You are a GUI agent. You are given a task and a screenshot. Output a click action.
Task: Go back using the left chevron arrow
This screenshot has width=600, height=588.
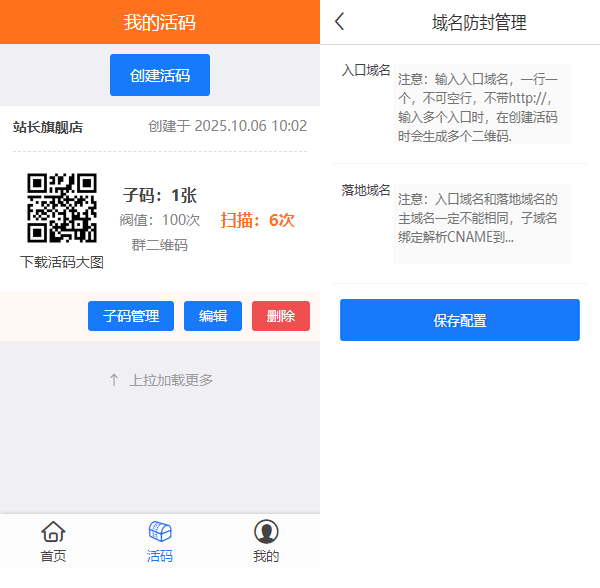(x=340, y=22)
